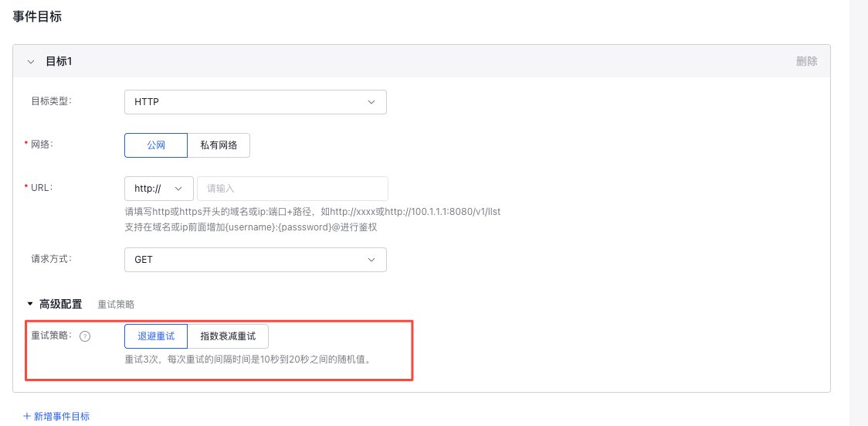The image size is (868, 426).
Task: Select 公网 network option
Action: [156, 145]
